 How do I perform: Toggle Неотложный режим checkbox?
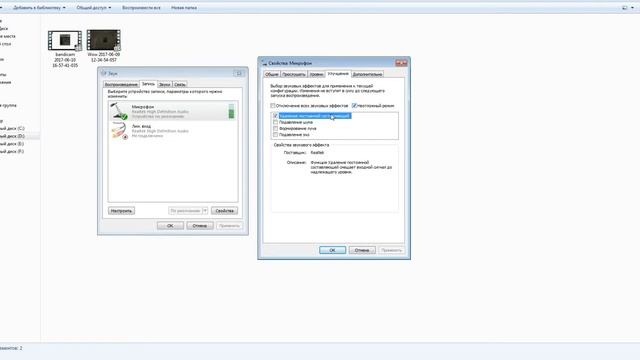coord(354,106)
